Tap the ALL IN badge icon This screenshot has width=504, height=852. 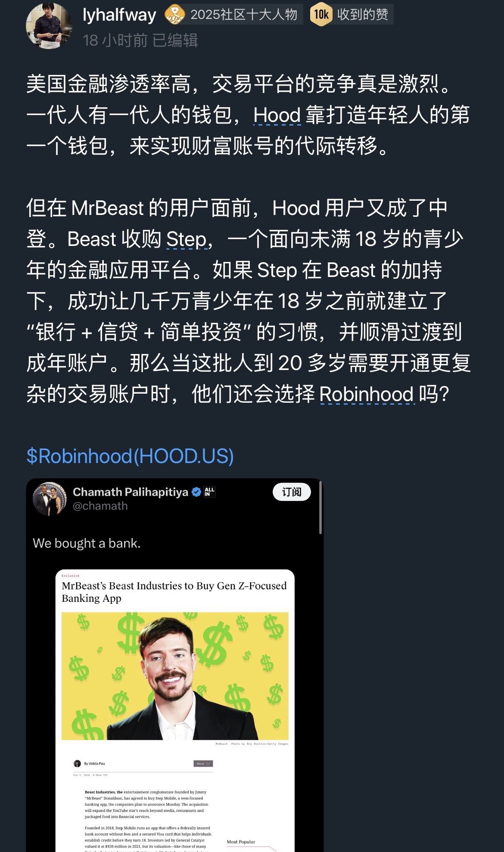(209, 492)
